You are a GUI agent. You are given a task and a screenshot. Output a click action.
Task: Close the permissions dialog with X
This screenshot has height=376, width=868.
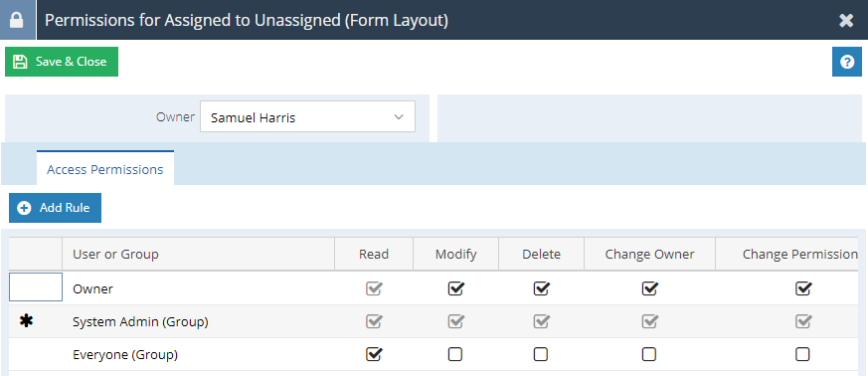click(846, 21)
